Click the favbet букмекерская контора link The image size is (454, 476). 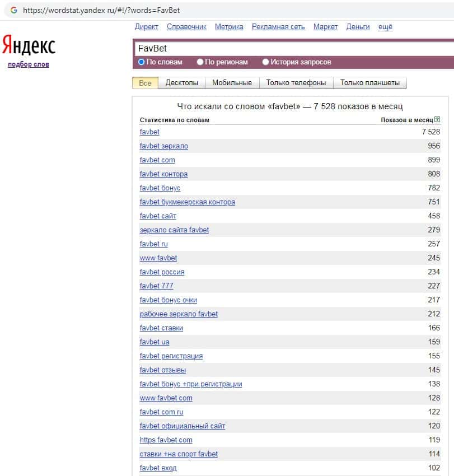pyautogui.click(x=187, y=202)
